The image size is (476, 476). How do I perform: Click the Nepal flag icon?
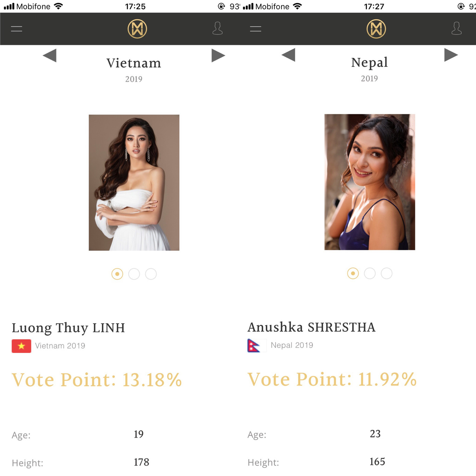click(x=254, y=346)
